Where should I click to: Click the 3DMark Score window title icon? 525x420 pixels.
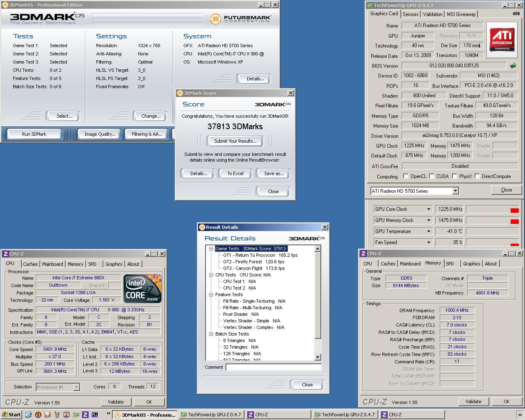tap(180, 93)
